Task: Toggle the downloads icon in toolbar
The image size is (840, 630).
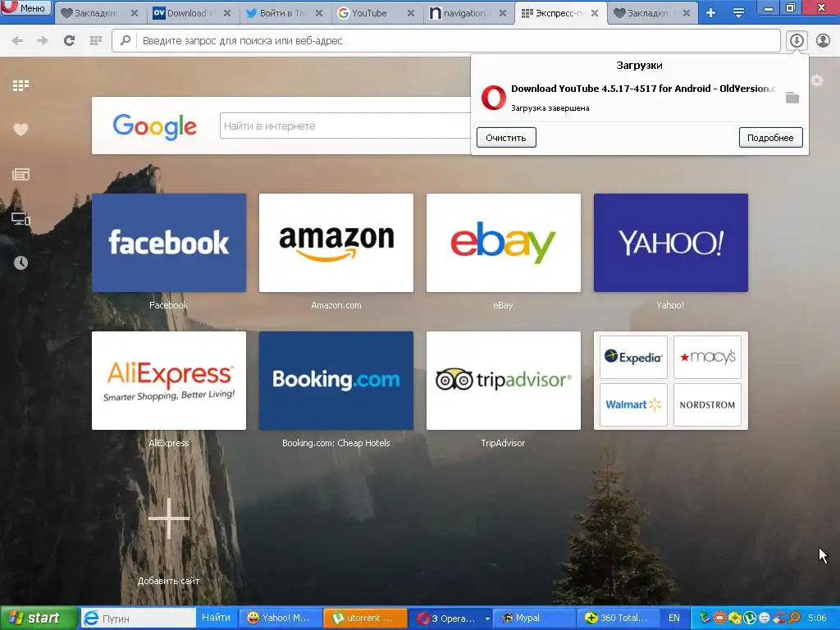Action: [797, 41]
